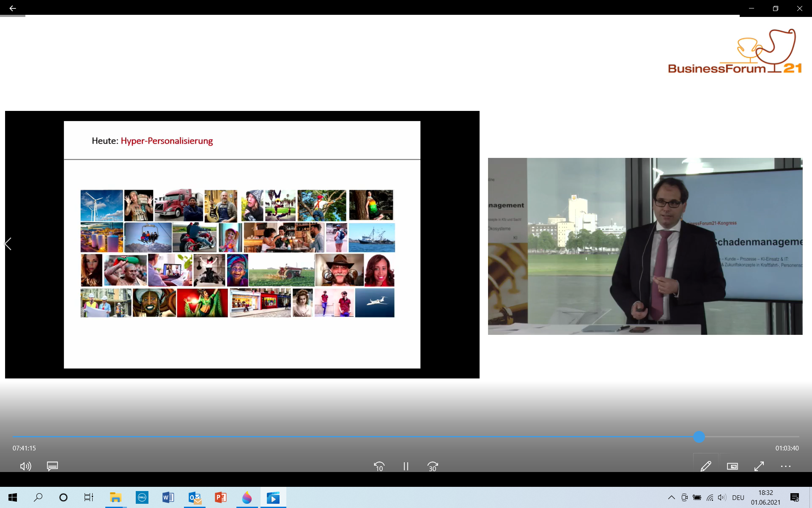Open the taskbar clock and date
The image size is (812, 508).
tap(765, 497)
